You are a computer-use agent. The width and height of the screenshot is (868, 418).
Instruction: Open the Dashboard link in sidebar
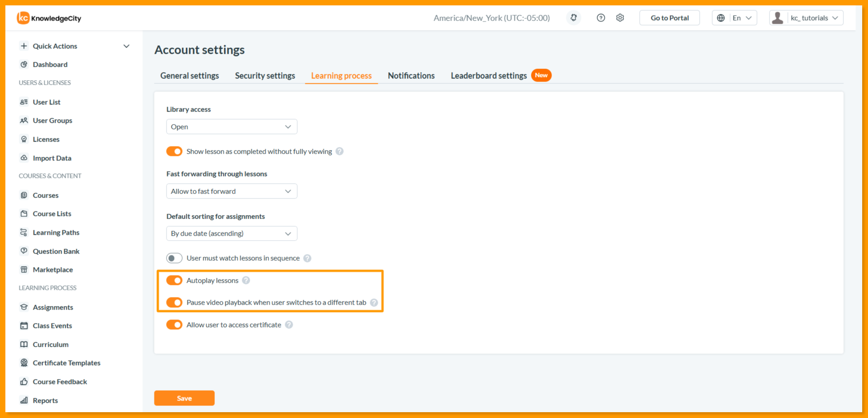pyautogui.click(x=50, y=64)
